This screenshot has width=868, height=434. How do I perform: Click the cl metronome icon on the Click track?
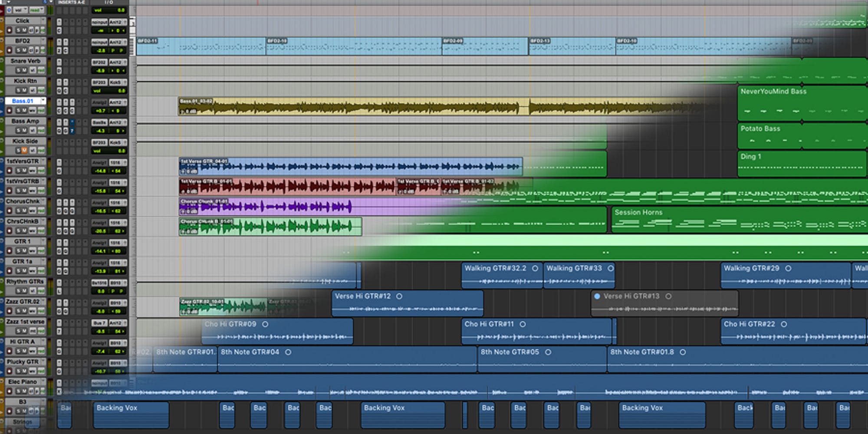[x=31, y=30]
